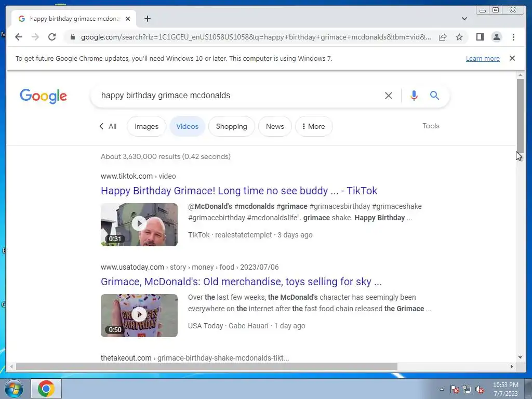532x399 pixels.
Task: Expand the More search filters
Action: [x=314, y=126]
